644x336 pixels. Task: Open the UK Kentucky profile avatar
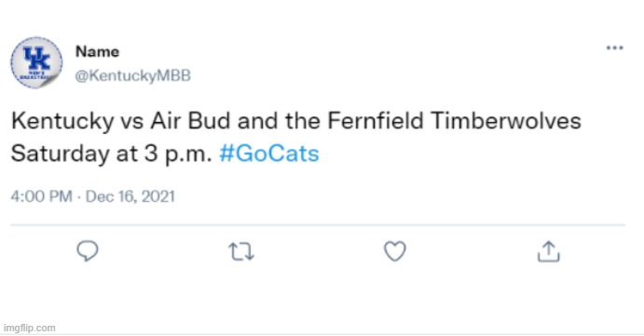point(36,62)
